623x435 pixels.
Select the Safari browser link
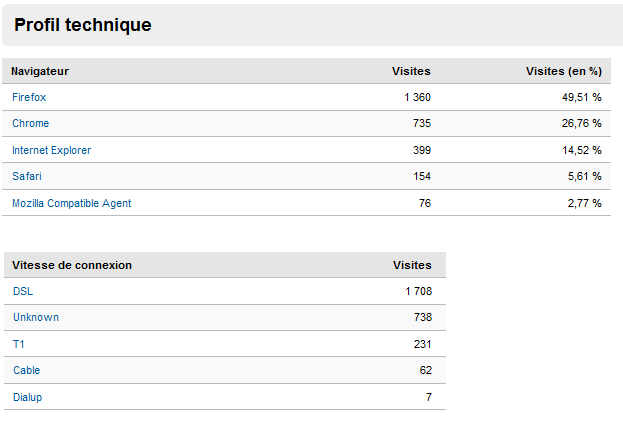(27, 176)
